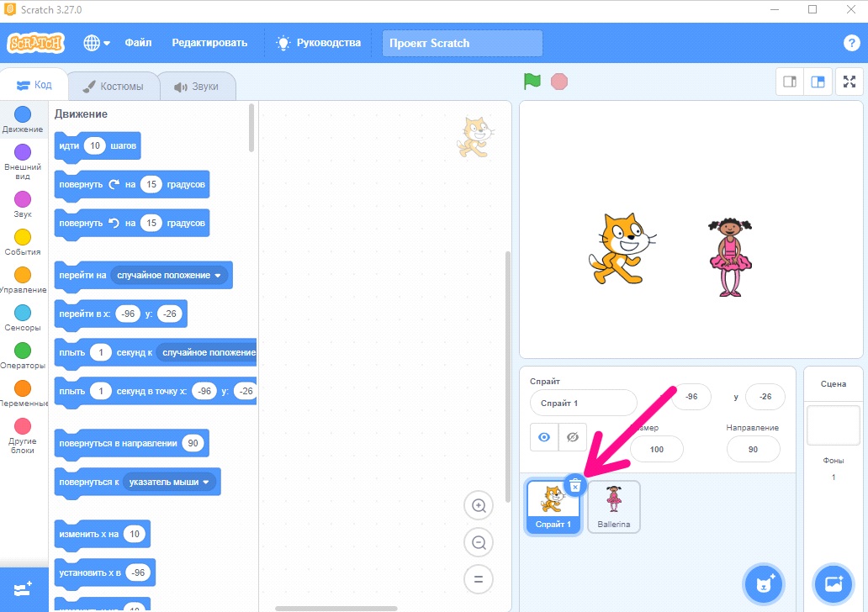This screenshot has height=612, width=868.
Task: Switch to the Код tab
Action: [x=34, y=85]
